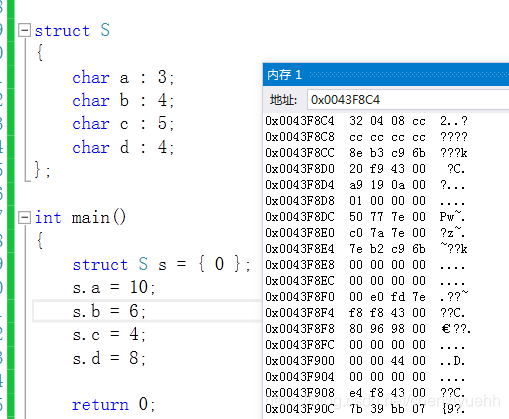Click hex bytes a9 19 0a 00
Image resolution: width=509 pixels, height=419 pixels.
pos(387,185)
